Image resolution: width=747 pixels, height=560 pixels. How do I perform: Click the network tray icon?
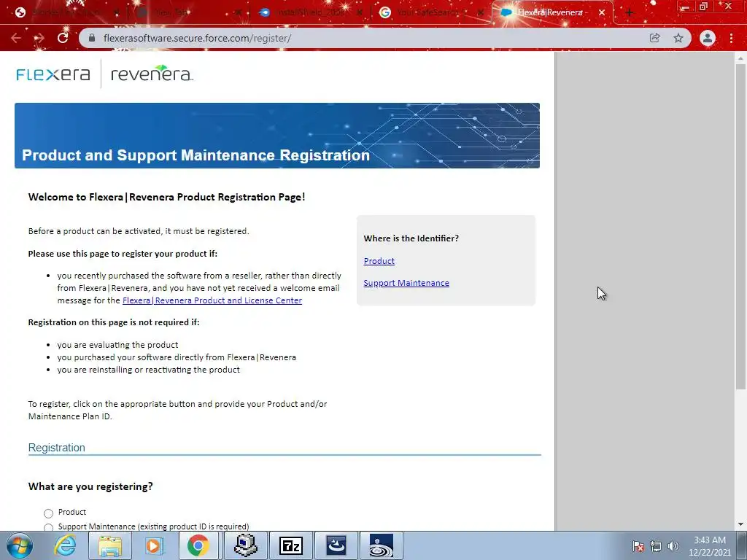[x=656, y=546]
